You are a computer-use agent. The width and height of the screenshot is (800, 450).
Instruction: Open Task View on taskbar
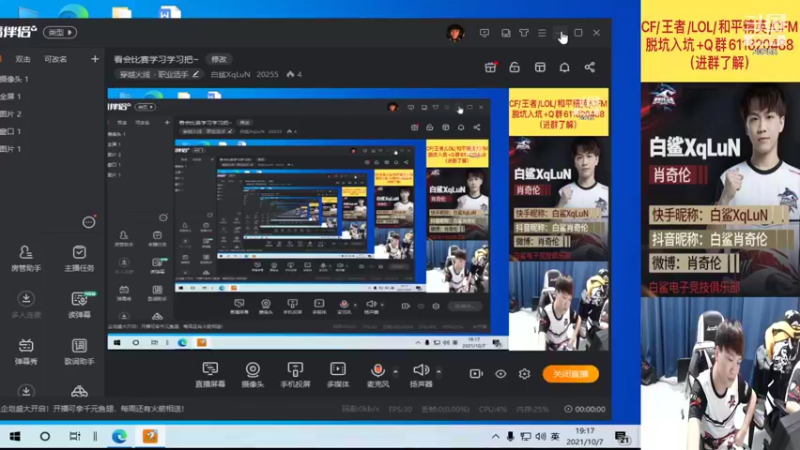[75, 436]
